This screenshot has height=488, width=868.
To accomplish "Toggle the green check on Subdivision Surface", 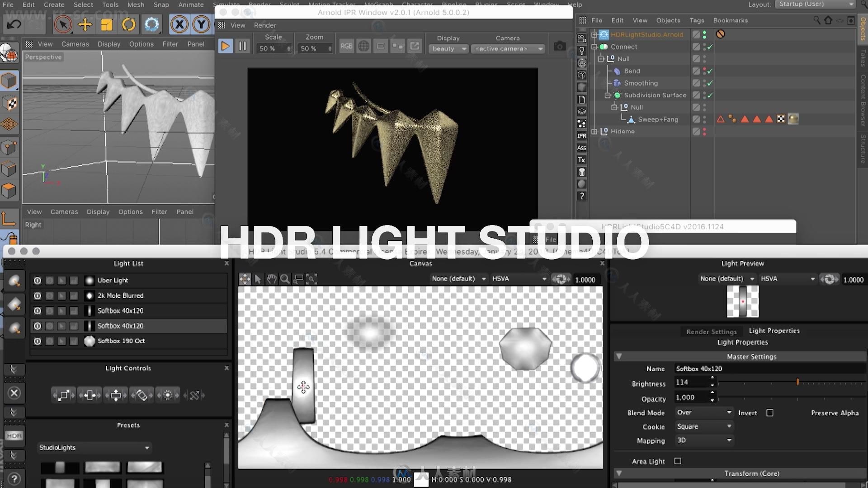I will [710, 95].
